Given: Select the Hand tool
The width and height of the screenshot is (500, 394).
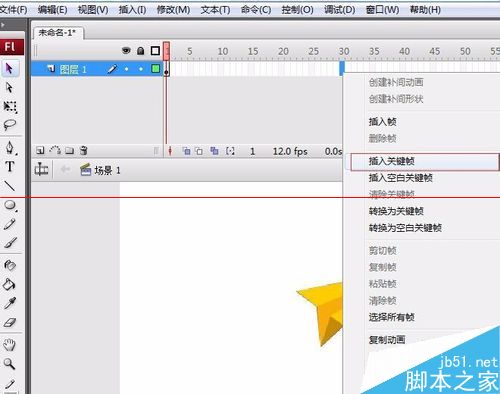Looking at the screenshot, I should click(9, 345).
